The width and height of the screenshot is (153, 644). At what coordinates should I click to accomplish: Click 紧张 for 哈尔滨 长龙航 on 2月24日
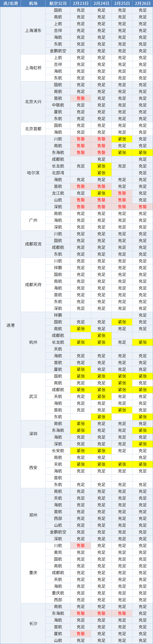coord(101,166)
